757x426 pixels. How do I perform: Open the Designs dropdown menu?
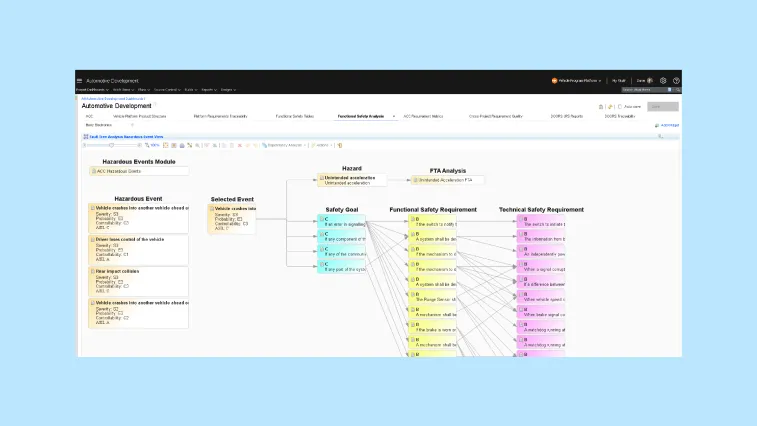228,90
